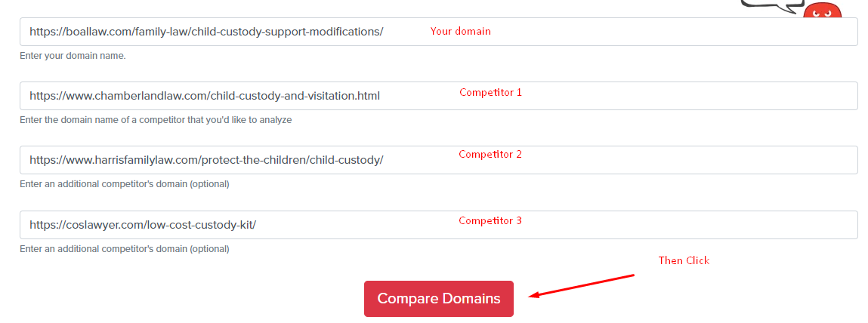The width and height of the screenshot is (868, 323).
Task: Click the coslawyer.com competitor field
Action: point(438,225)
